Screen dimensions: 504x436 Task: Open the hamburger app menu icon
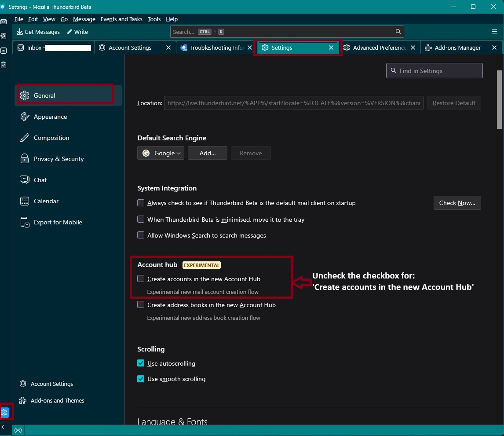(494, 32)
